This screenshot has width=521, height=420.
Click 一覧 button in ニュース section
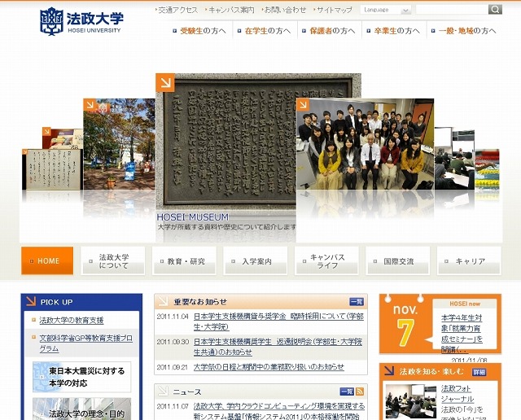pyautogui.click(x=347, y=392)
